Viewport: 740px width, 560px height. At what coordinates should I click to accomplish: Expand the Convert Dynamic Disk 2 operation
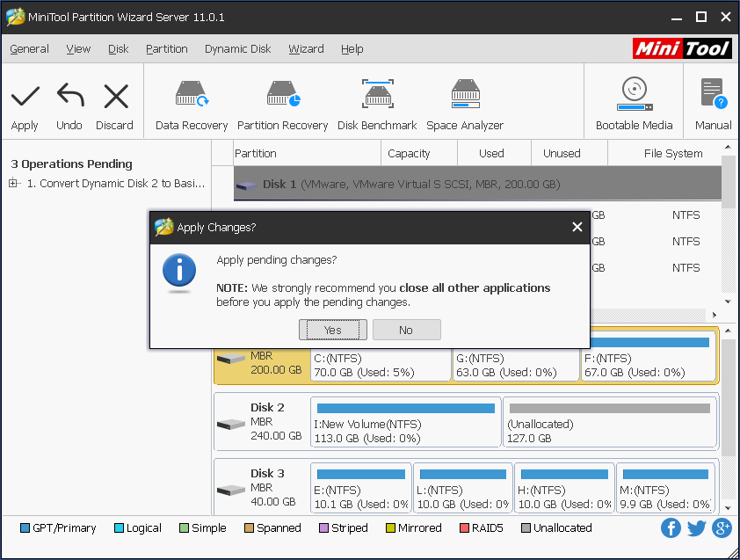pyautogui.click(x=13, y=183)
